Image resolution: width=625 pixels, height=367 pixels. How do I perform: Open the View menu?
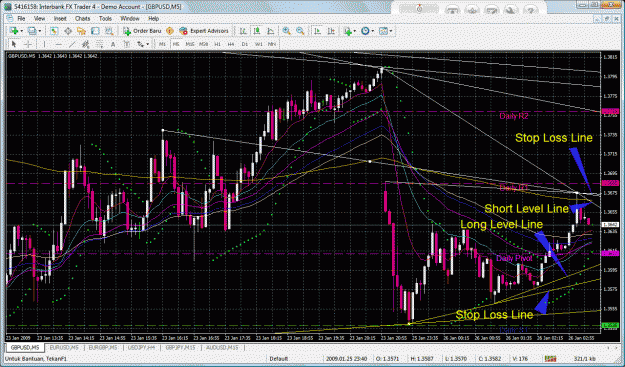click(39, 18)
